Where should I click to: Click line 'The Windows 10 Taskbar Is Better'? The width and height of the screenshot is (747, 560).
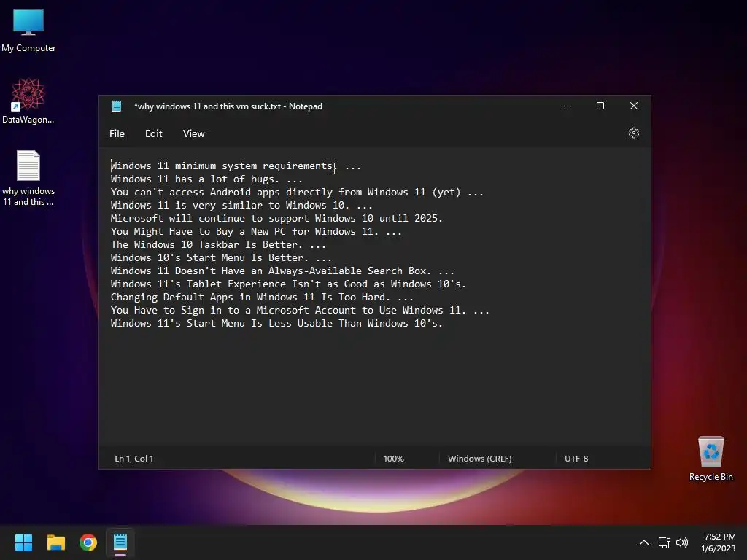click(218, 245)
